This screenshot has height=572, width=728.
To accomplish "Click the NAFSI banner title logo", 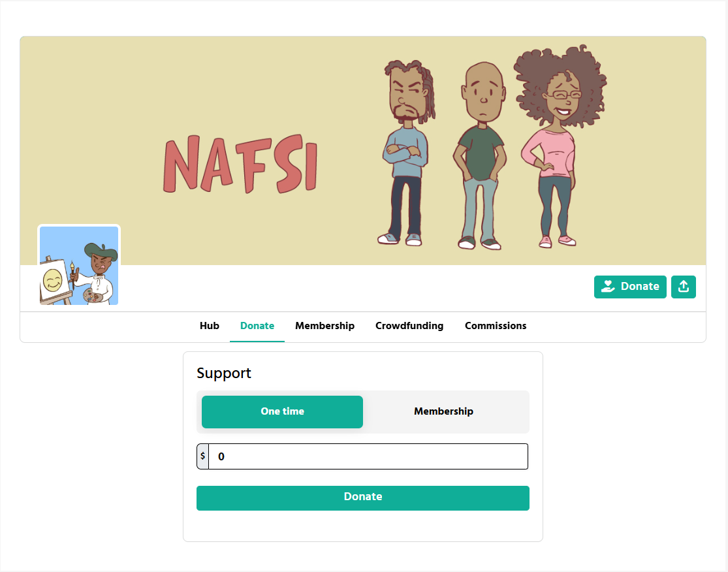I will pos(240,164).
